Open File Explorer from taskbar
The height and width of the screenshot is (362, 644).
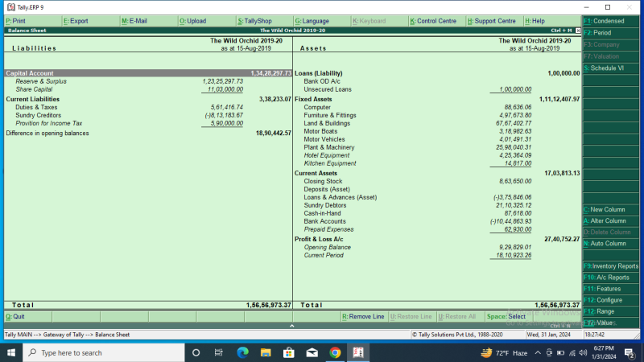(266, 352)
